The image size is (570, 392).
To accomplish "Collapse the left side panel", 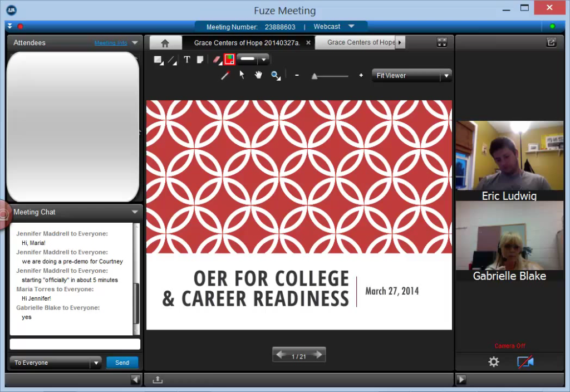I will [x=135, y=380].
